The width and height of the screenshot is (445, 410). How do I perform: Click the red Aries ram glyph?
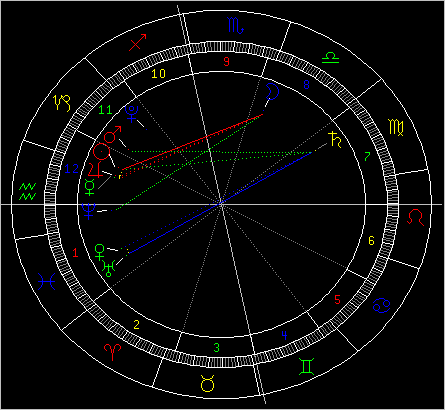pyautogui.click(x=112, y=352)
